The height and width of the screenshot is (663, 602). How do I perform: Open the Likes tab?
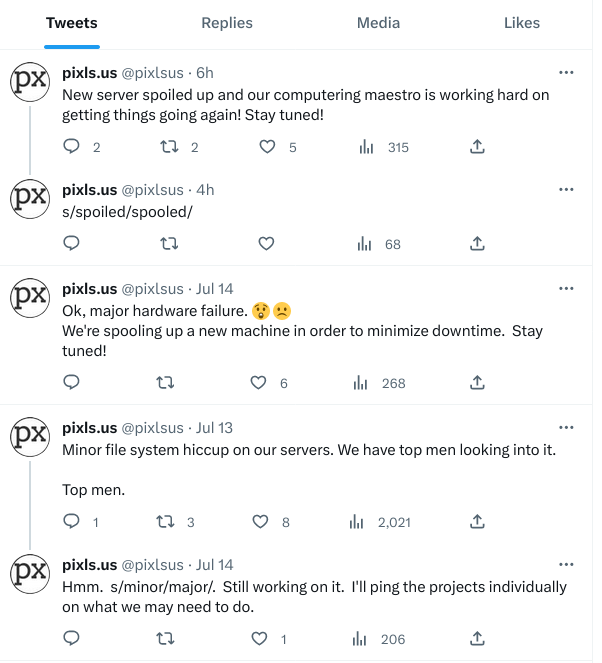(x=521, y=23)
